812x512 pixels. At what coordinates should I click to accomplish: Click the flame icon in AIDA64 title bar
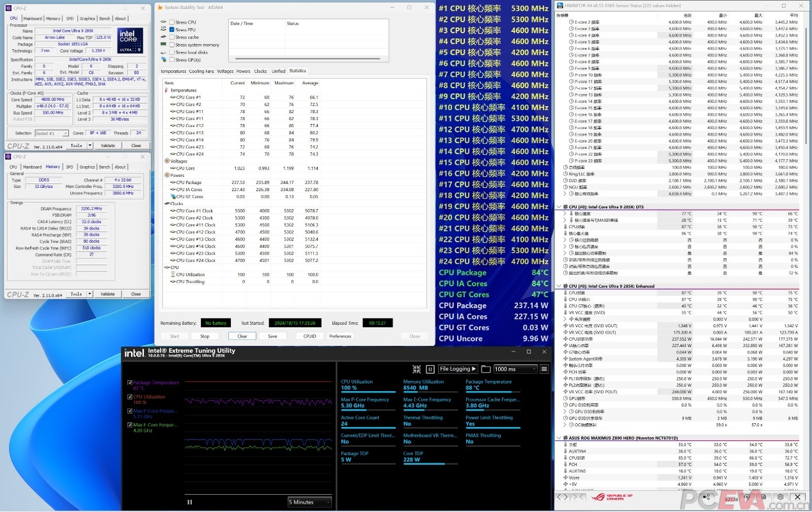point(160,7)
